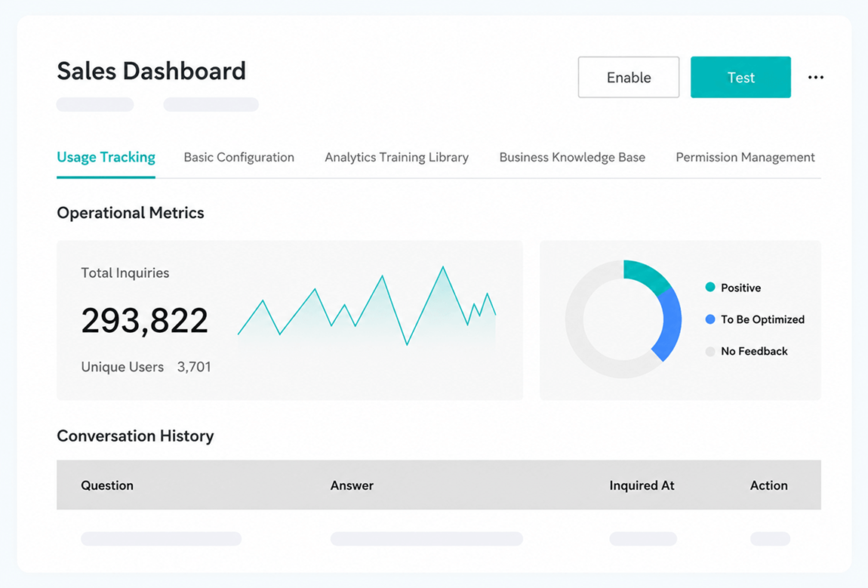The height and width of the screenshot is (588, 868).
Task: Go to the Business Knowledge Base tab
Action: 572,157
